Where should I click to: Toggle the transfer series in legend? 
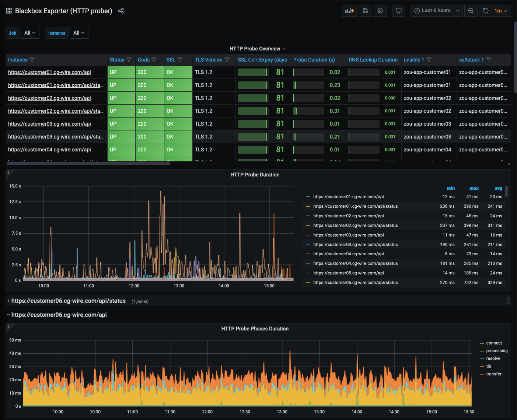tap(493, 374)
